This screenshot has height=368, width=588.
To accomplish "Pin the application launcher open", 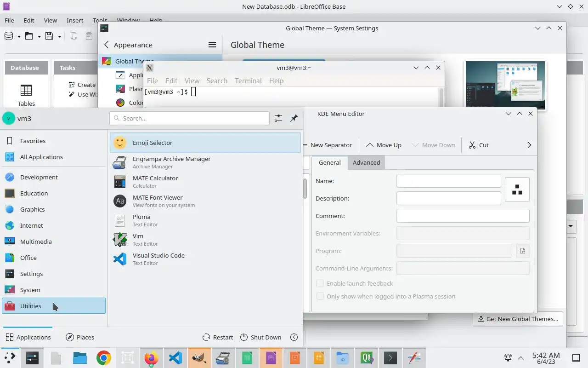I will (x=294, y=118).
